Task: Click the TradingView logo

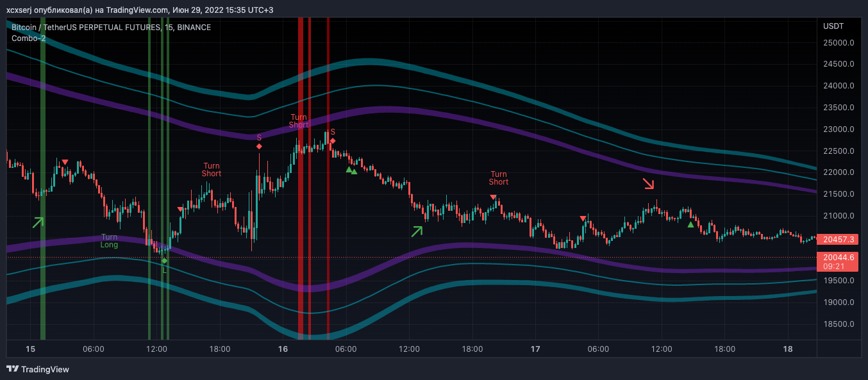Action: [37, 369]
